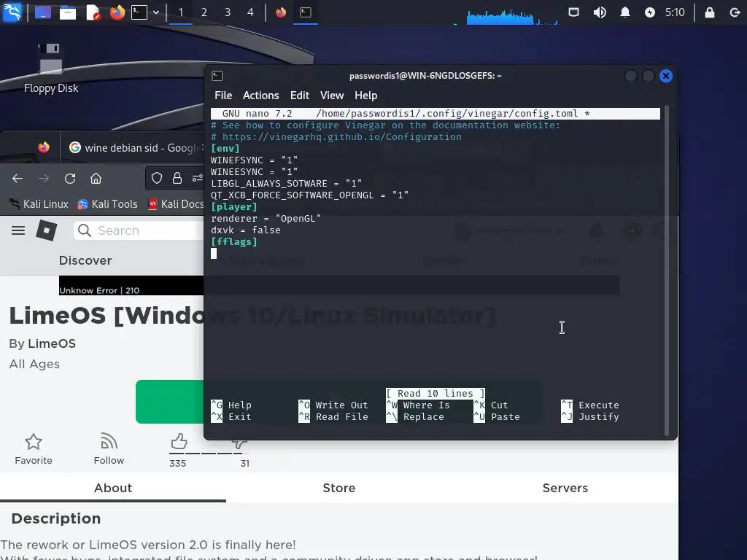Image resolution: width=747 pixels, height=560 pixels.
Task: Click the show desktop panel icon
Action: tap(43, 12)
